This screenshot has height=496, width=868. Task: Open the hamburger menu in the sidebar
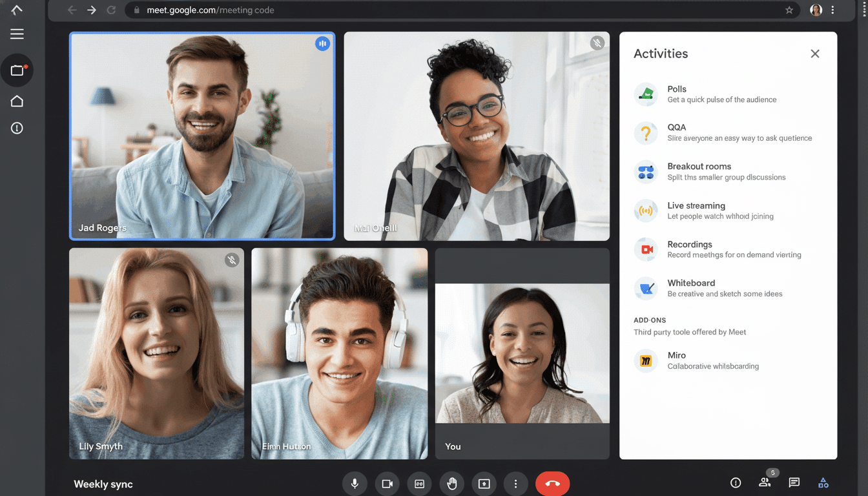tap(17, 34)
